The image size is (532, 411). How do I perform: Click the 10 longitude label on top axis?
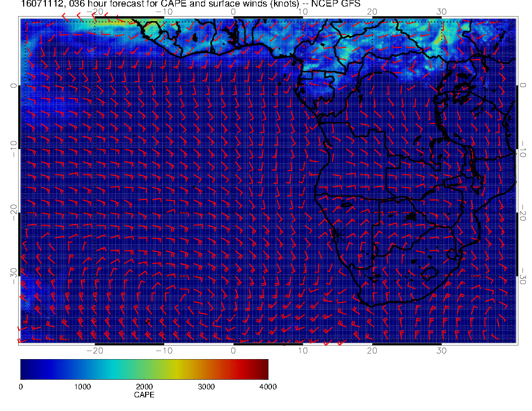[x=303, y=12]
